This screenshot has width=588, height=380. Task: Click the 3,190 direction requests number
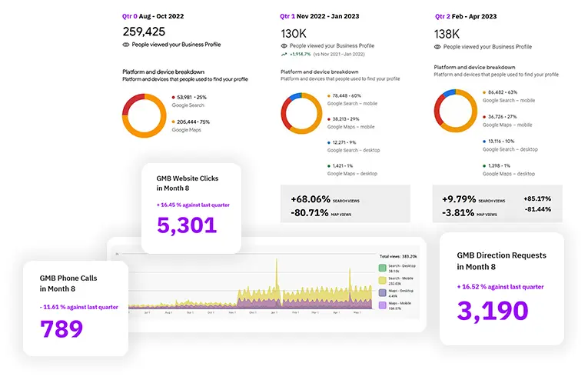pyautogui.click(x=493, y=311)
